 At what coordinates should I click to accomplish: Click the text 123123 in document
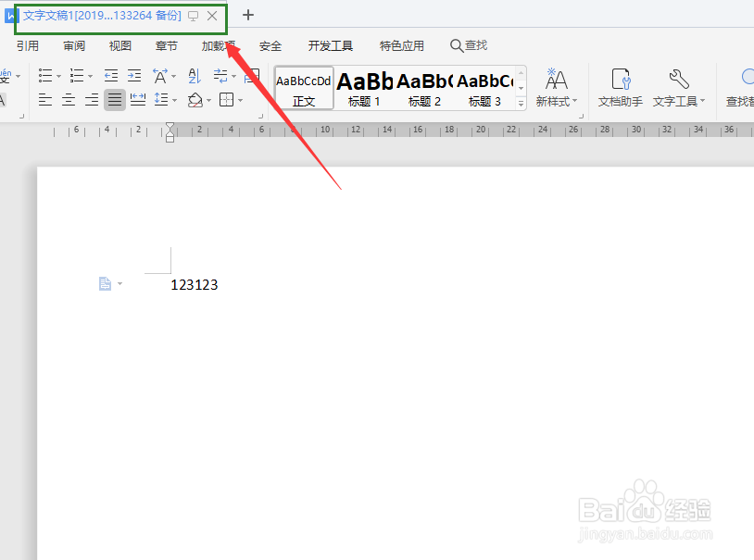[195, 284]
